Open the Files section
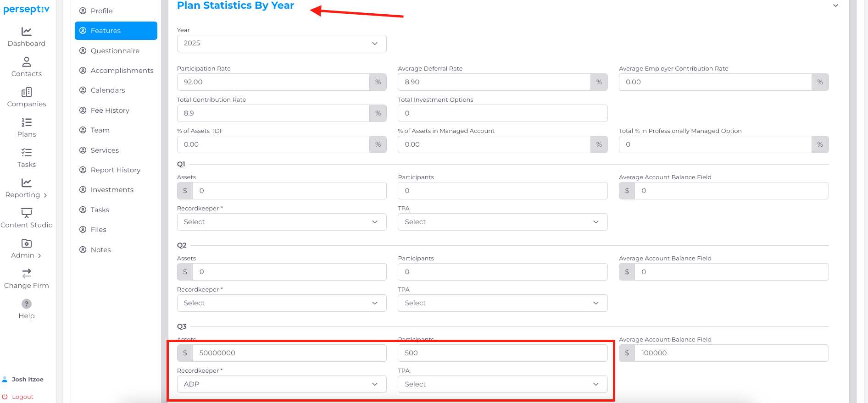 pos(116,229)
